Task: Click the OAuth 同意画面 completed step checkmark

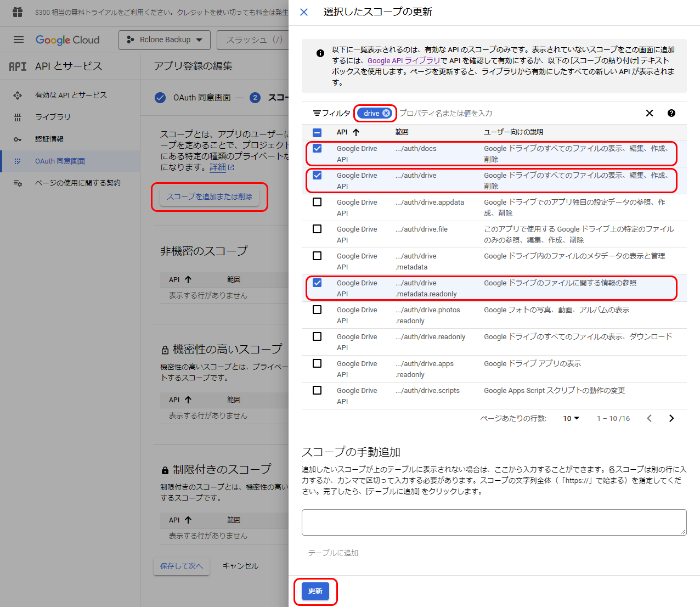Action: pyautogui.click(x=160, y=98)
